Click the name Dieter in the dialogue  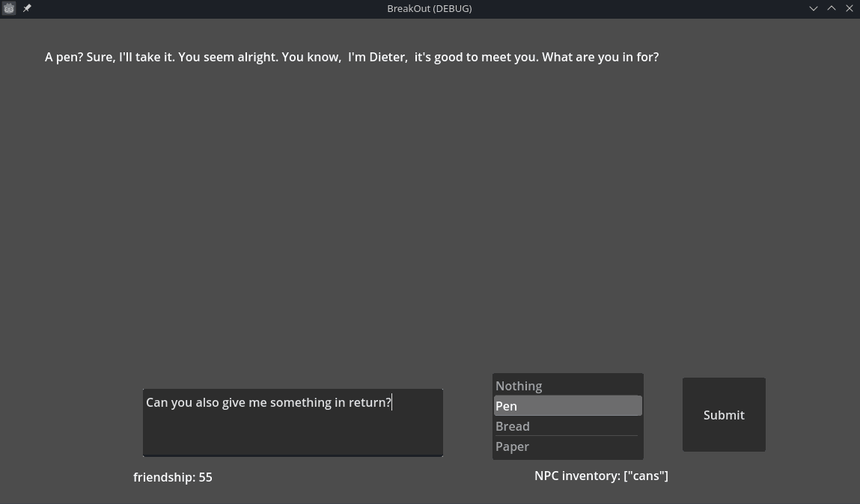click(x=388, y=57)
